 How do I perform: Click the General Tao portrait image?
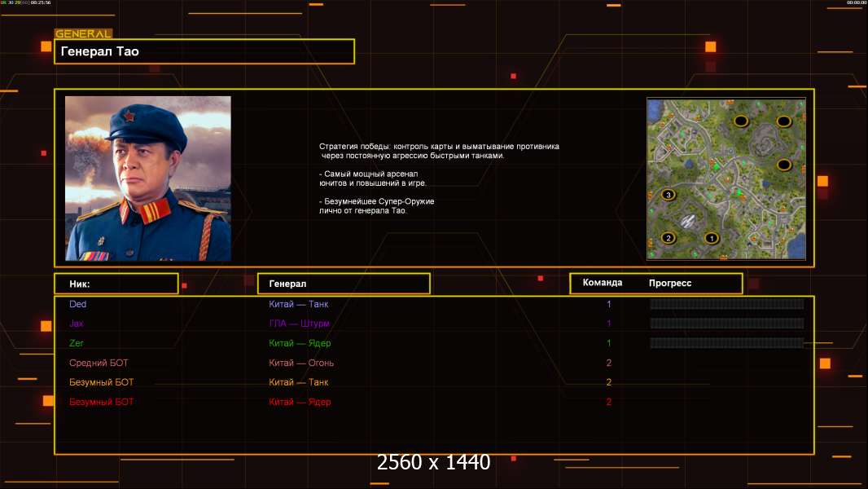(148, 178)
